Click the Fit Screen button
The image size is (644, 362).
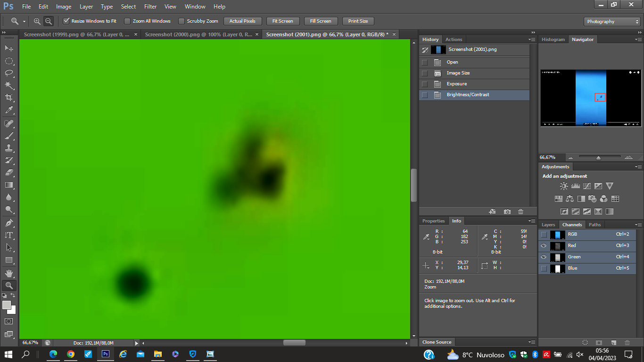pos(283,21)
